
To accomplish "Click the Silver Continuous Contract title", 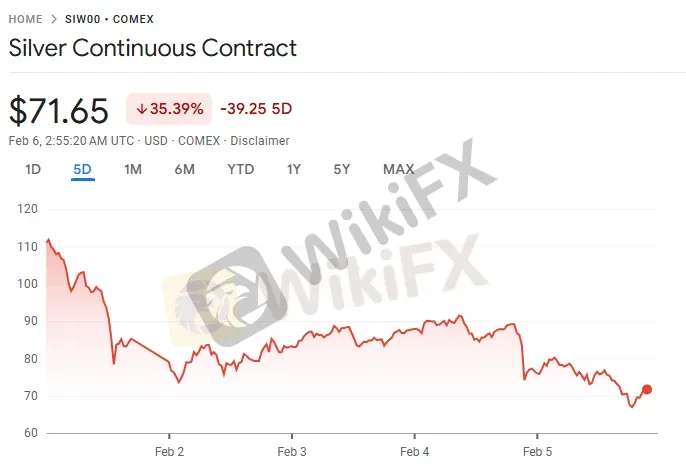I will (x=153, y=48).
